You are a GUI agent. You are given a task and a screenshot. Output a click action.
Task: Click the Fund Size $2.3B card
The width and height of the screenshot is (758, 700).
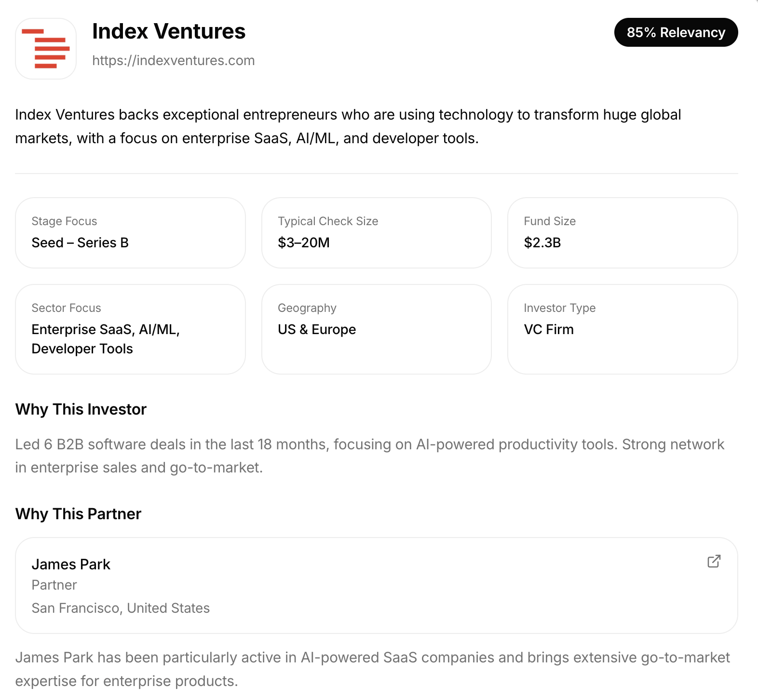coord(622,232)
